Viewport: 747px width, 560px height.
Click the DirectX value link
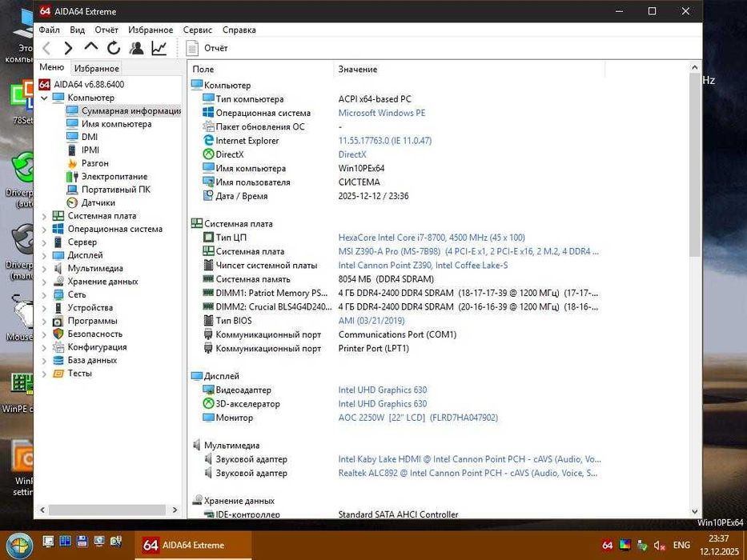[352, 154]
